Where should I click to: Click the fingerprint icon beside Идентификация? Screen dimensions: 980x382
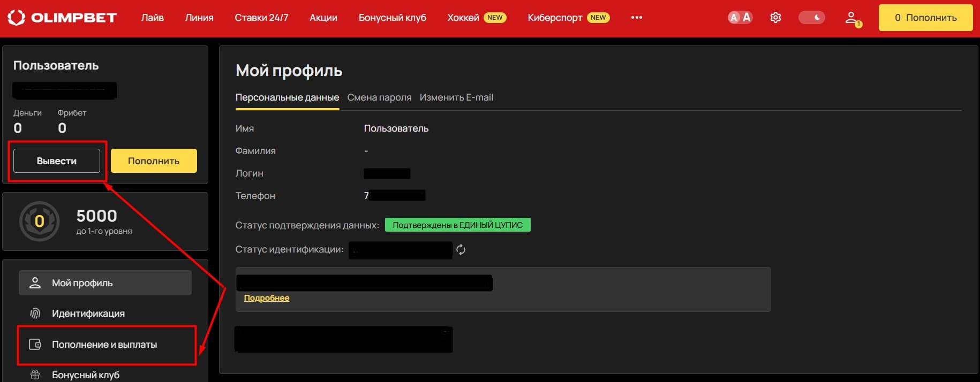pos(35,314)
